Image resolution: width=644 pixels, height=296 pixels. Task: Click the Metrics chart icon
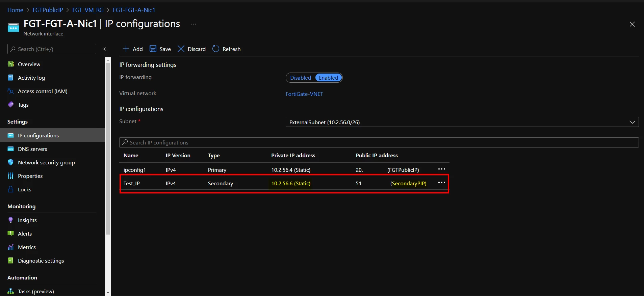pos(11,247)
